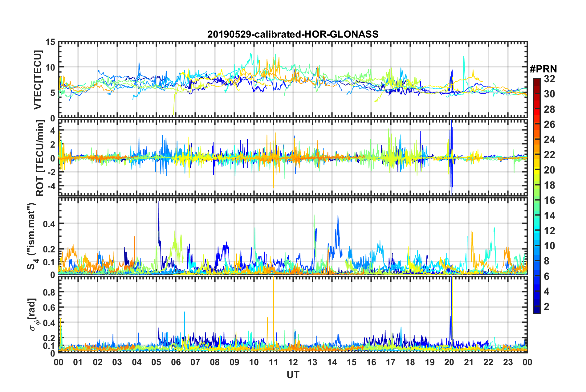586x392 pixels.
Task: Click label "2" on the #PRN colorbar
Action: (547, 307)
